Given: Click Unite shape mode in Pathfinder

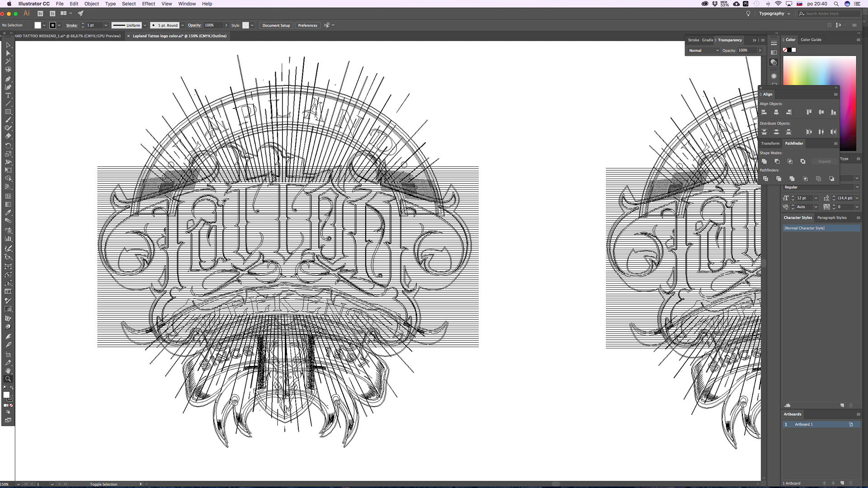Looking at the screenshot, I should point(764,161).
